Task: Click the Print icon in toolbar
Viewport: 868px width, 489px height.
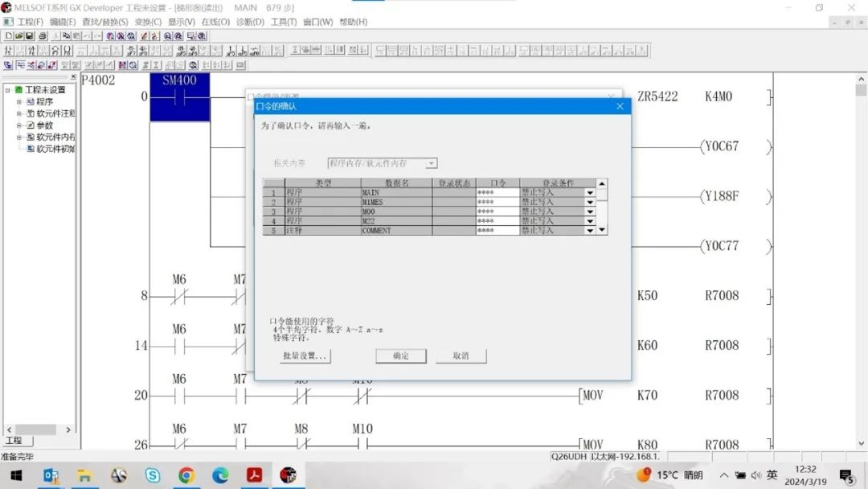Action: 42,36
